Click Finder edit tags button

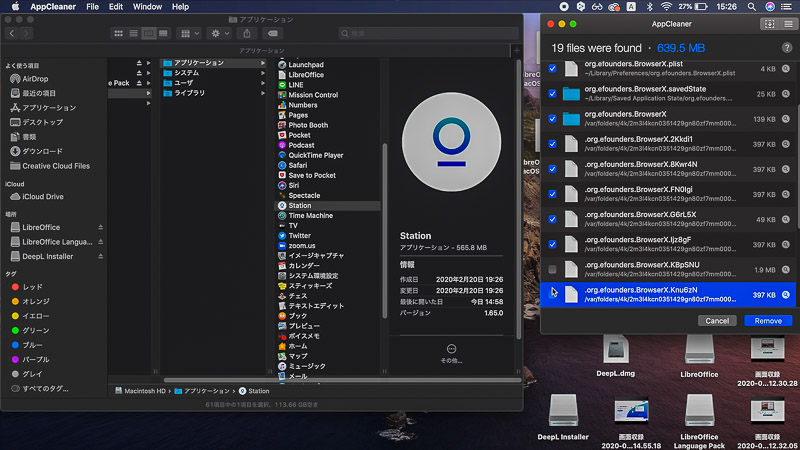pos(272,33)
